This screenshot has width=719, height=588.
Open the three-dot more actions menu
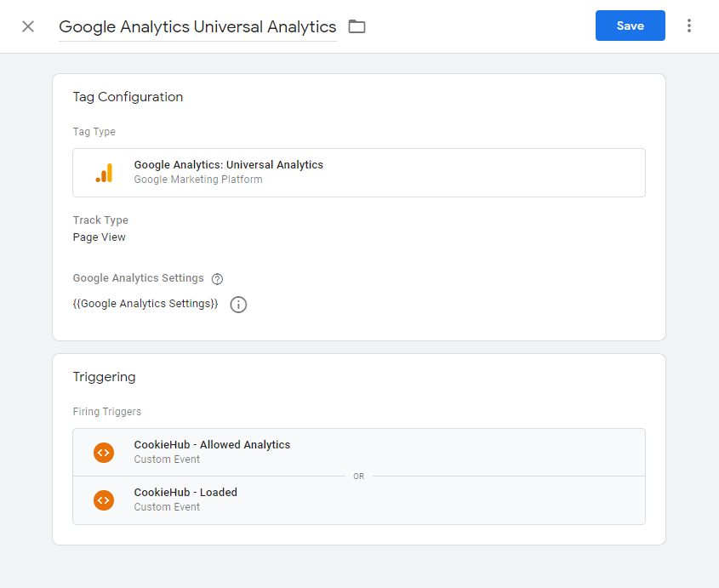click(x=689, y=26)
